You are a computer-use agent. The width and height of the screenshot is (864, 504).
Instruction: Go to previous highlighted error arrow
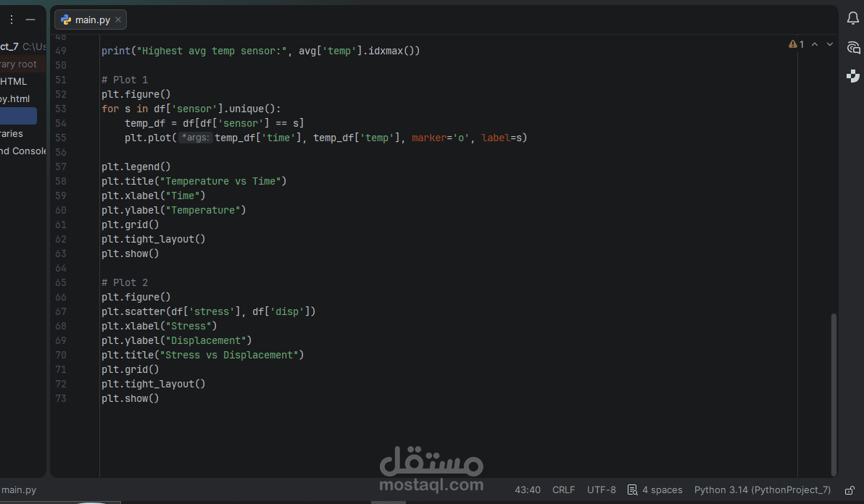tap(815, 44)
